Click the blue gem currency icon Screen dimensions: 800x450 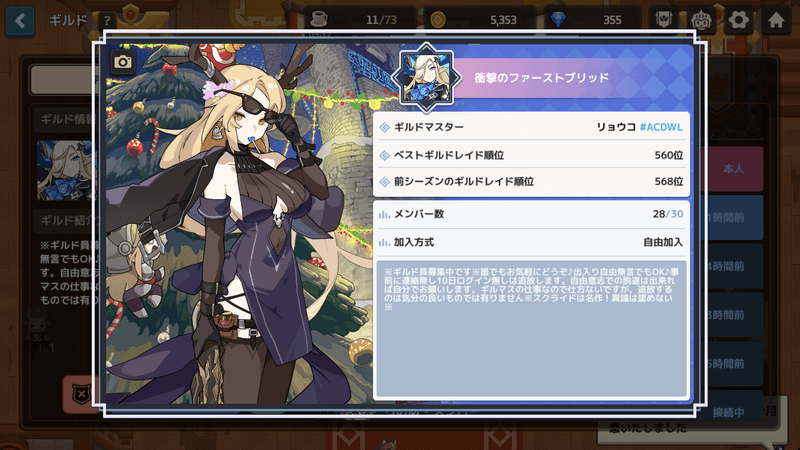(x=558, y=19)
